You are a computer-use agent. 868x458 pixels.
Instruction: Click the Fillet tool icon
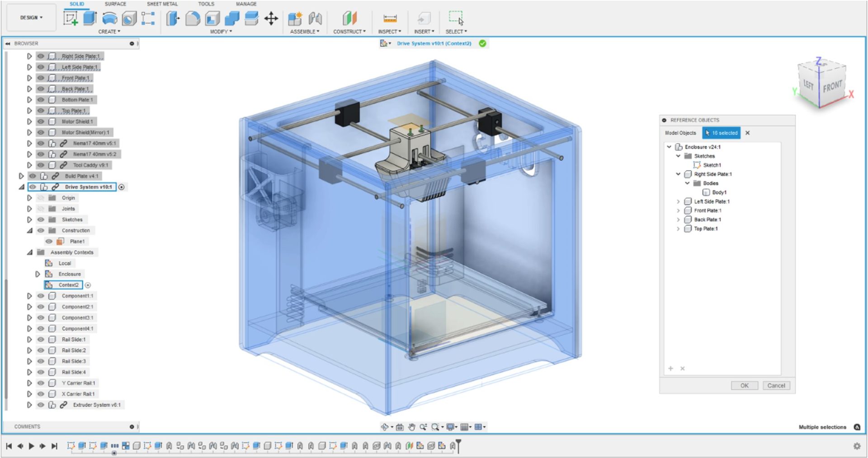193,19
